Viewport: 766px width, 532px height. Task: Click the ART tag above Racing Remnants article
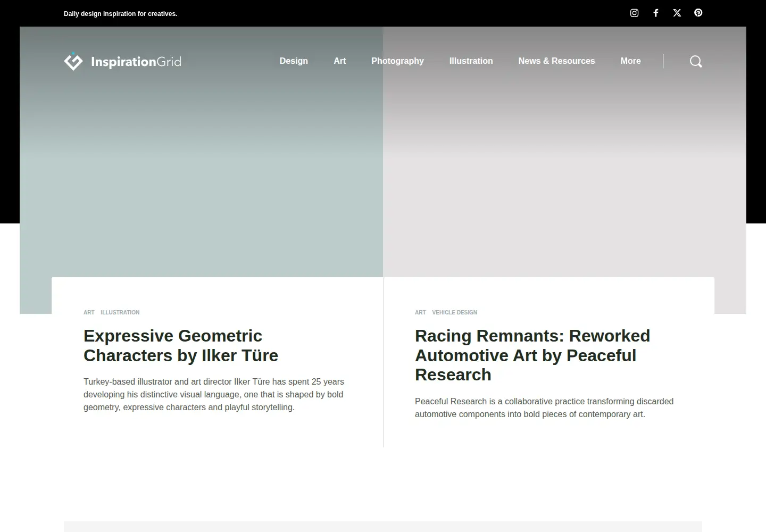(x=420, y=312)
